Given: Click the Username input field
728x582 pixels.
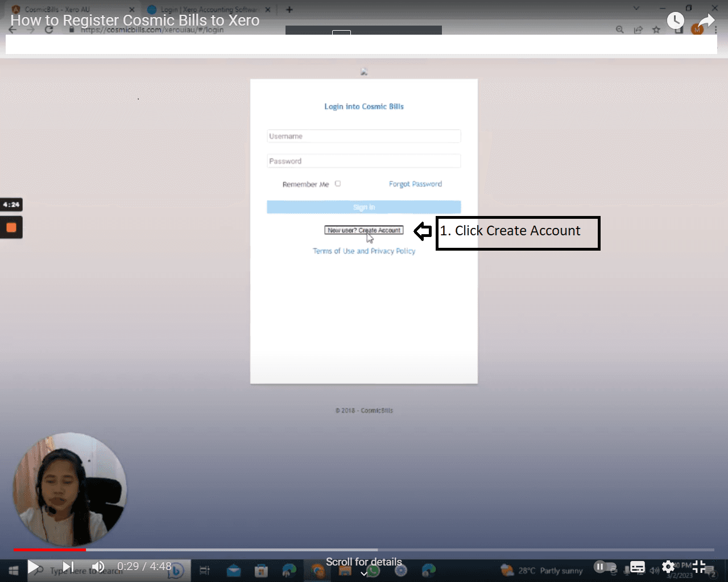Looking at the screenshot, I should point(364,136).
